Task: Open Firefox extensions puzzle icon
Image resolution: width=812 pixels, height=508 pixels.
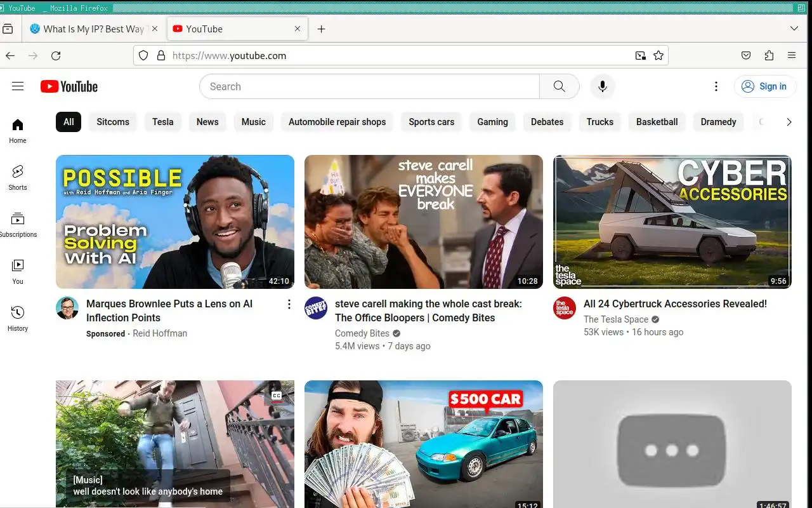Action: pos(769,56)
